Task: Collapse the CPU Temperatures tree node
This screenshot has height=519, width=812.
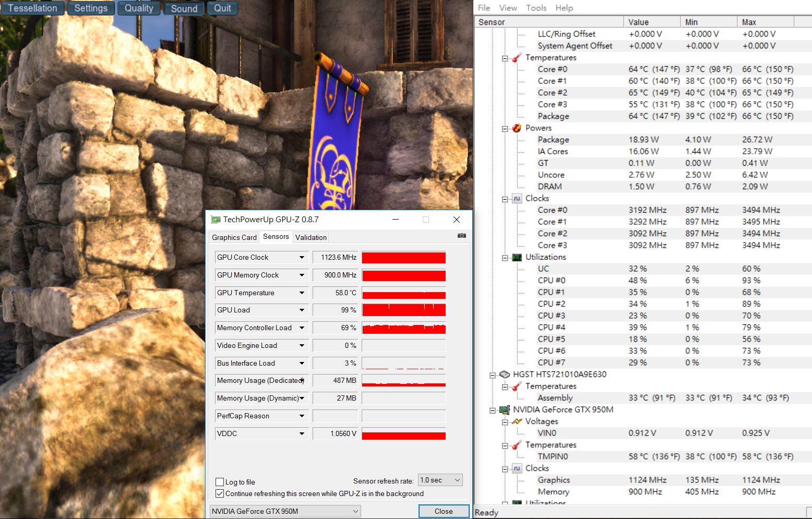Action: (505, 58)
